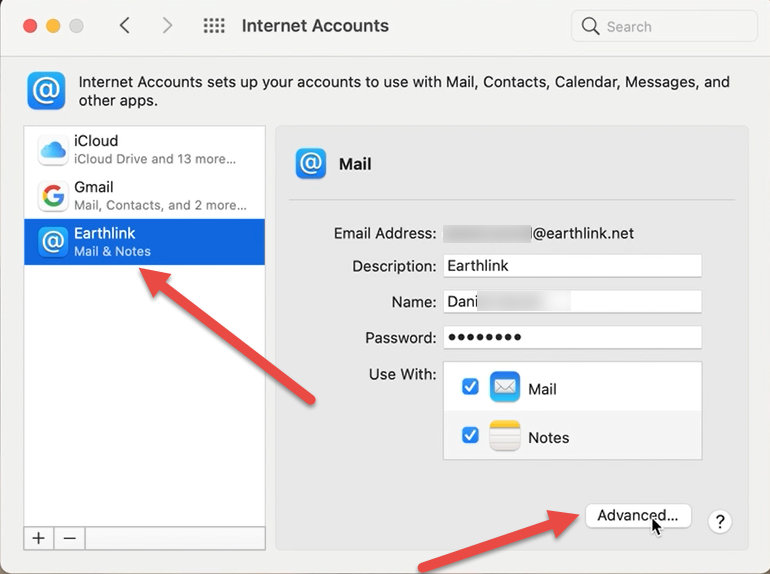This screenshot has width=770, height=574.
Task: Click the search magnifier icon
Action: coord(590,26)
